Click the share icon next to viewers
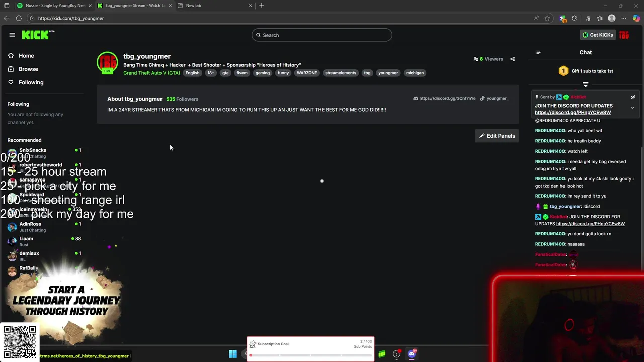Viewport: 644px width, 362px height. (x=513, y=59)
